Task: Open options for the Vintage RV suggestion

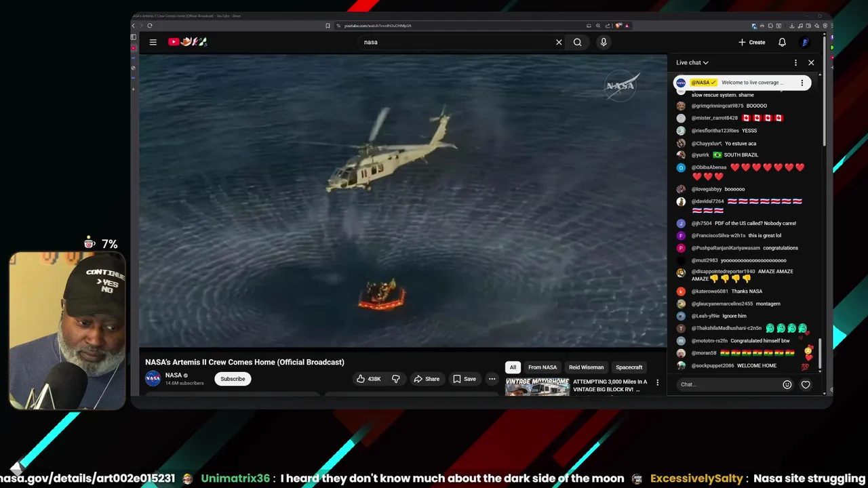Action: pos(657,383)
